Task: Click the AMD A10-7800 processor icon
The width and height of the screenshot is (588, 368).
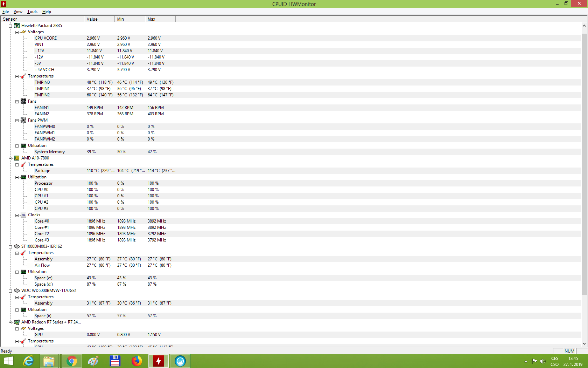Action: 17,158
